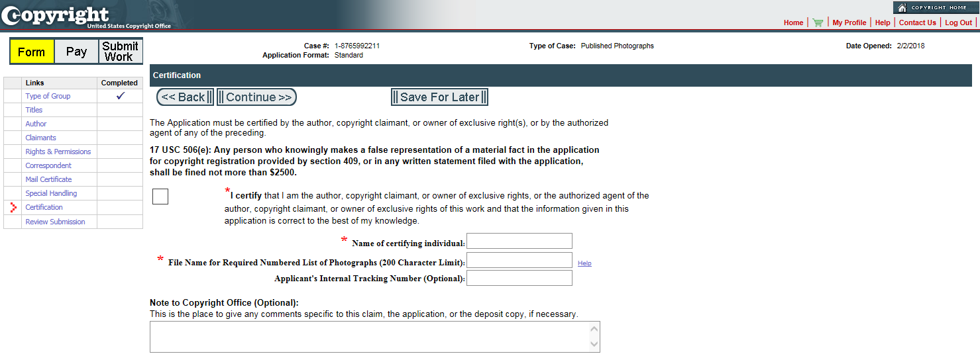Screen dimensions: 980x356
Task: Click the Internal Tracking Number field
Action: click(519, 278)
